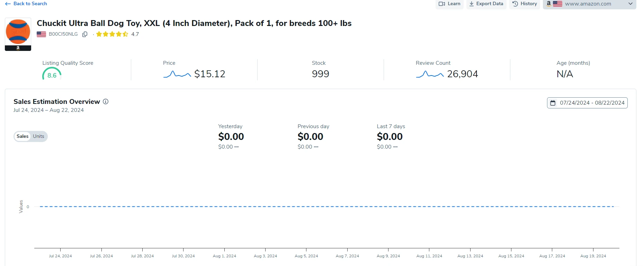
Task: Open the Review Count trend sparkline icon
Action: [430, 74]
